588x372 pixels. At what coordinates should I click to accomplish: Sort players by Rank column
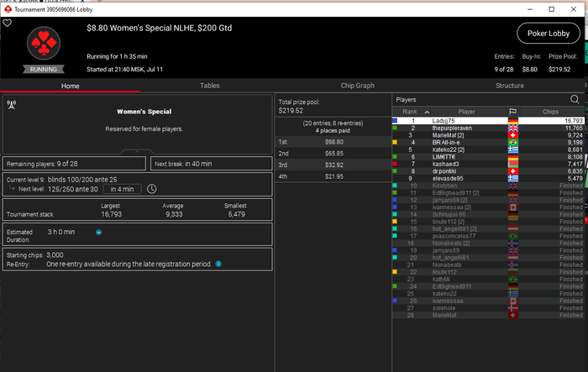click(412, 112)
